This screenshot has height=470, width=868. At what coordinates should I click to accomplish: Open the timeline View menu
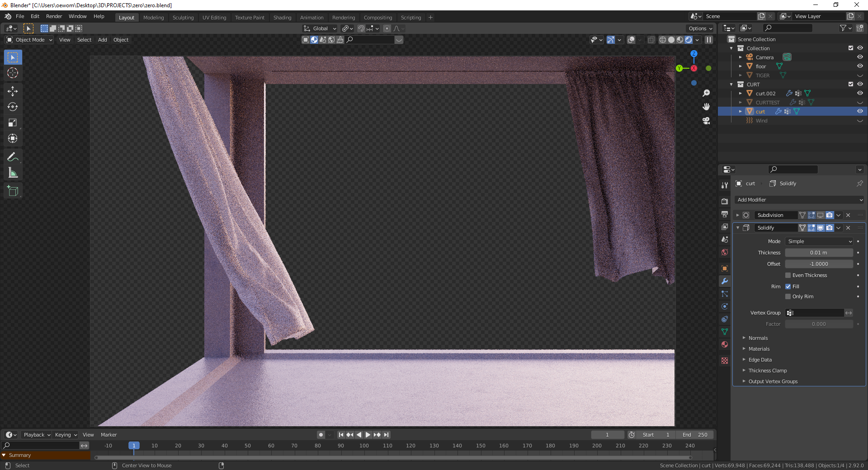tap(88, 435)
